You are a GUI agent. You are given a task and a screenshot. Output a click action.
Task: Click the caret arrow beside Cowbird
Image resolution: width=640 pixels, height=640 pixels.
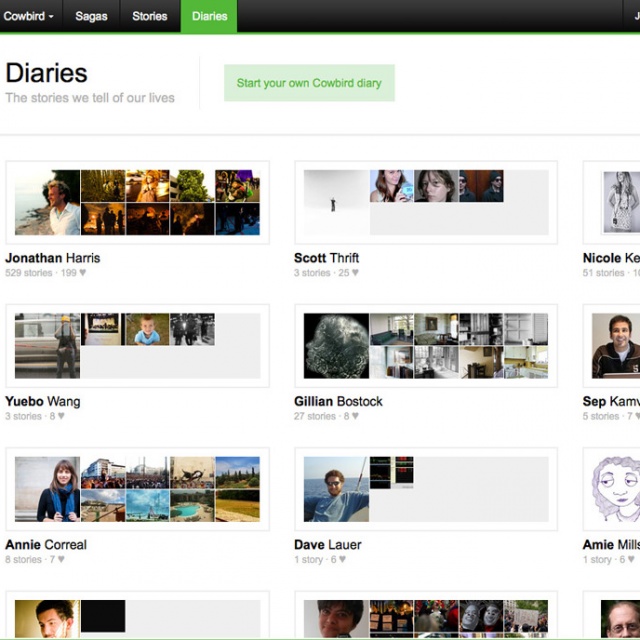(51, 17)
